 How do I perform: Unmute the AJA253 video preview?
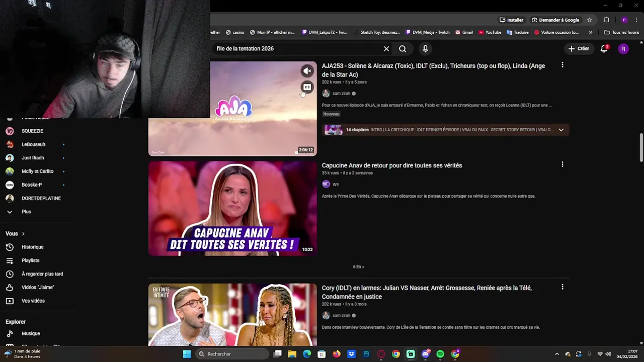307,71
